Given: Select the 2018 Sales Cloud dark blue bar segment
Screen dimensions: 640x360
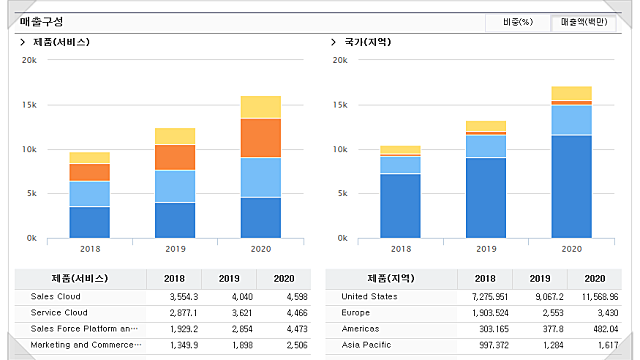Looking at the screenshot, I should pyautogui.click(x=89, y=222).
